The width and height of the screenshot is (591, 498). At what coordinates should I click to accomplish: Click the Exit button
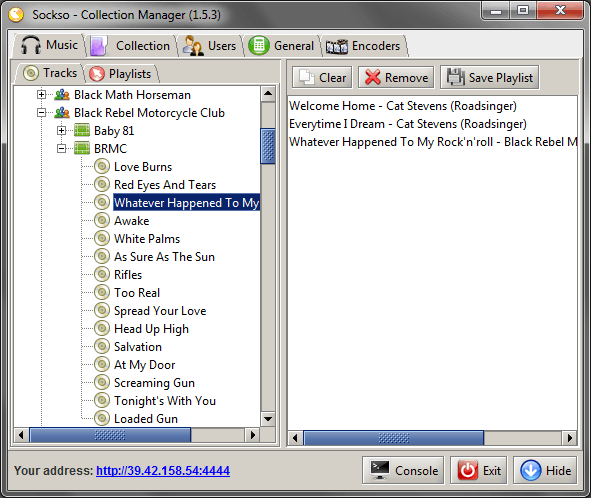[x=479, y=470]
